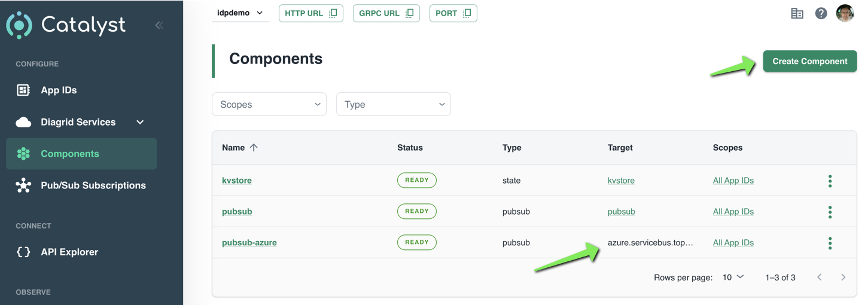
Task: Go to App IDs in sidebar
Action: [x=59, y=90]
